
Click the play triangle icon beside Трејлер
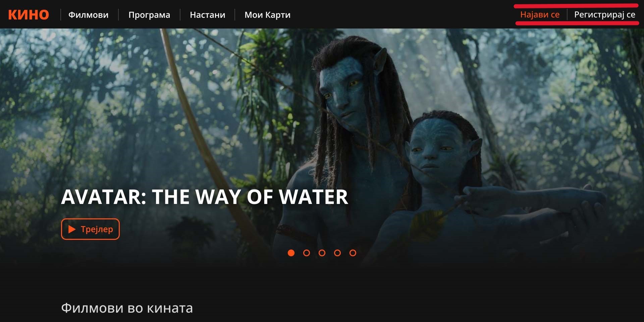click(x=72, y=229)
